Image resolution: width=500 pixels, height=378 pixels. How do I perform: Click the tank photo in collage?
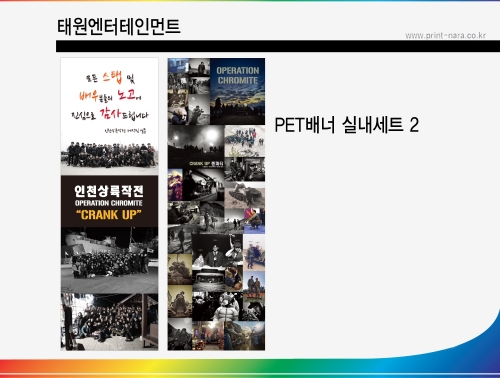pos(245,195)
